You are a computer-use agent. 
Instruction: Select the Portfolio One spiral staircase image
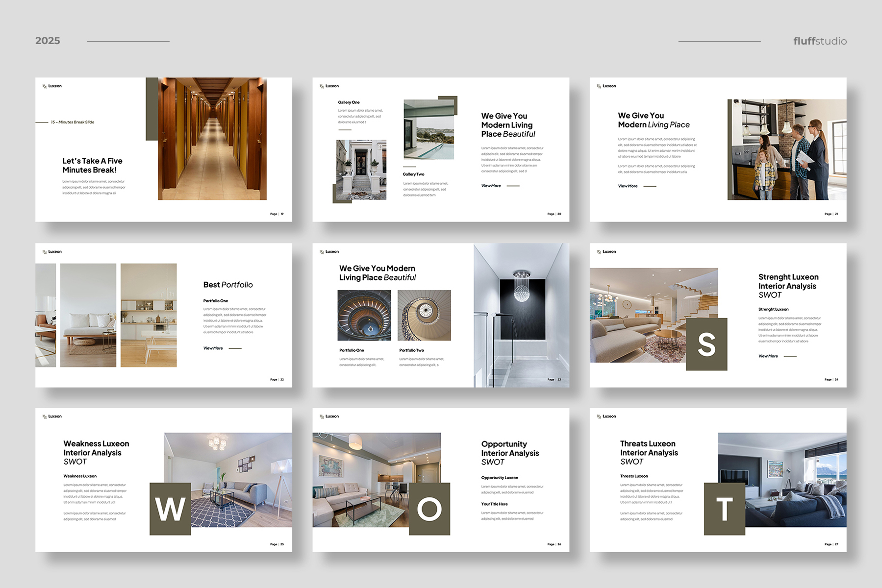click(364, 316)
